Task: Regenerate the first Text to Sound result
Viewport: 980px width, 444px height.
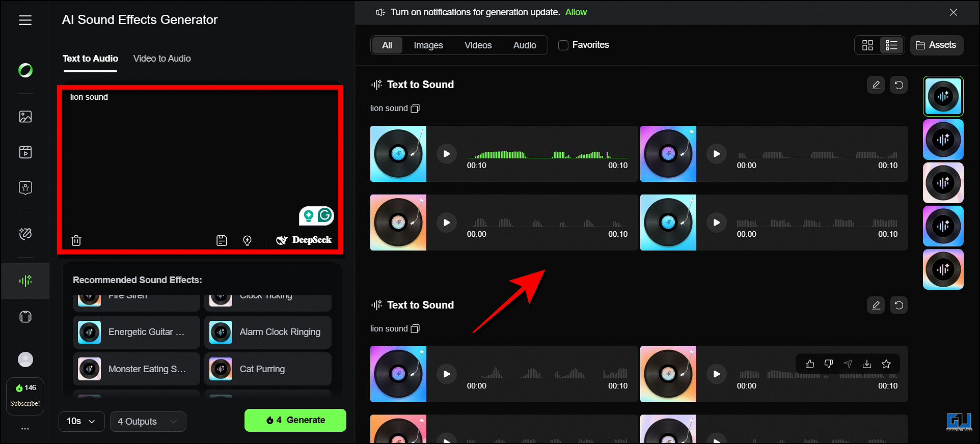Action: pos(899,85)
